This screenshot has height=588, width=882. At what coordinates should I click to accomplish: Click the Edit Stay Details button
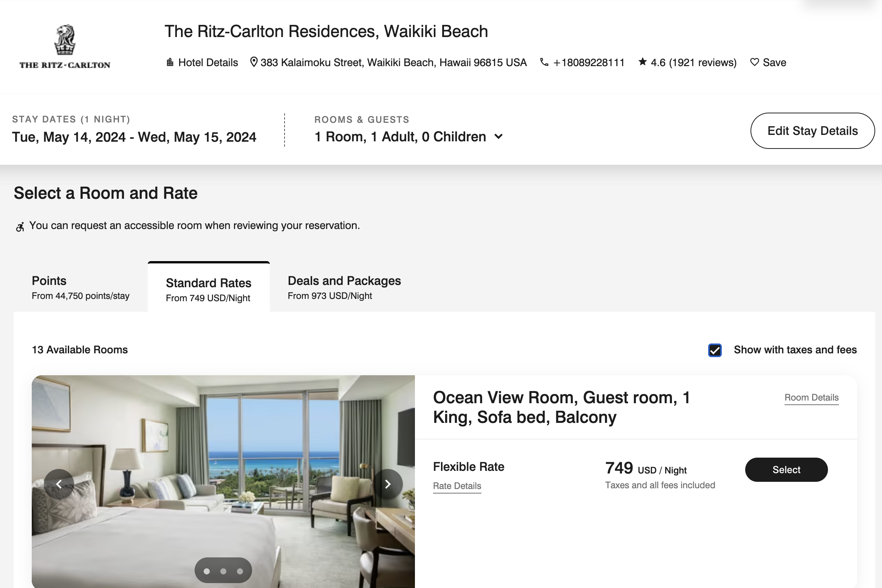point(812,131)
